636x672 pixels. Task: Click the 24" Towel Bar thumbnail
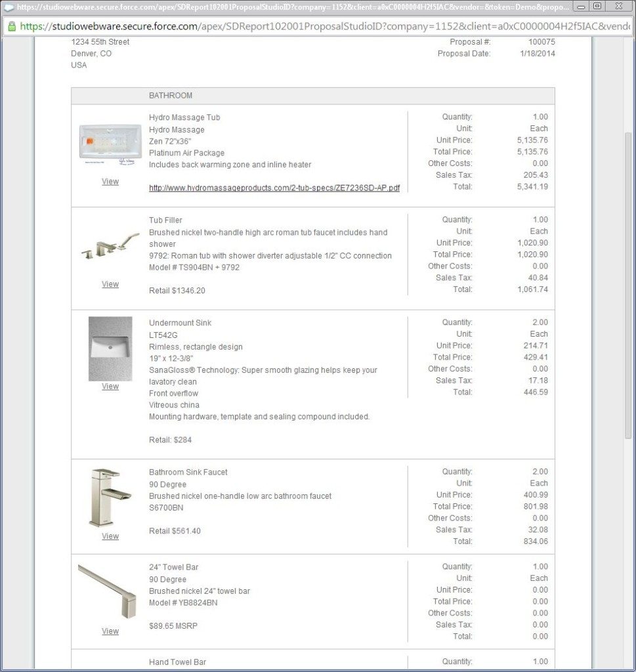107,592
